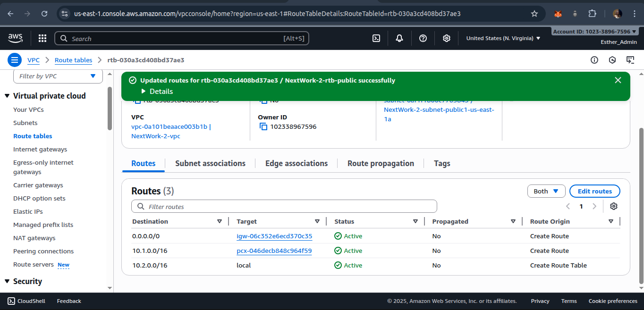Open the Filter by VPC dropdown
644x310 pixels.
(x=58, y=76)
